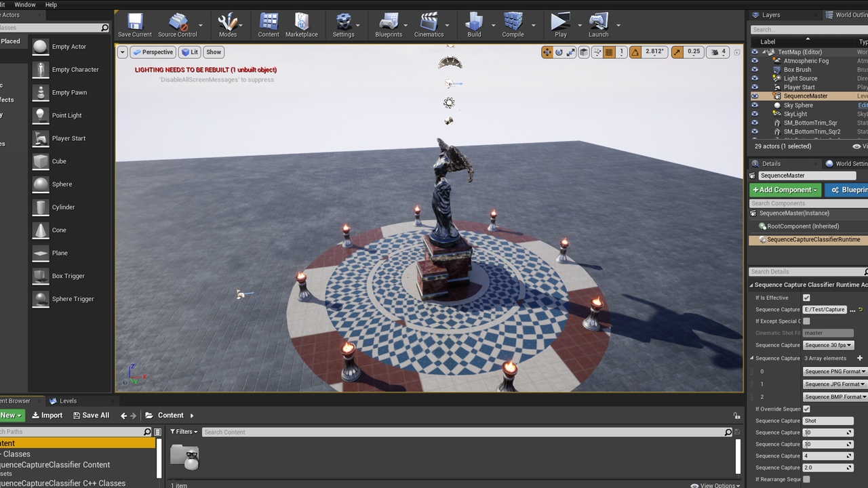Open the Sequence 30 fps dropdown

click(x=828, y=345)
